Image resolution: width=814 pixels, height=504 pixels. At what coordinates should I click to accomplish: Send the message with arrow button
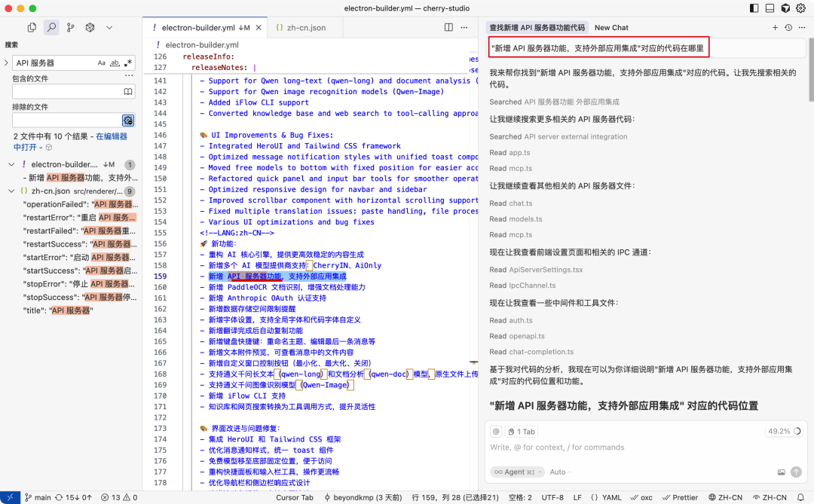(x=796, y=472)
